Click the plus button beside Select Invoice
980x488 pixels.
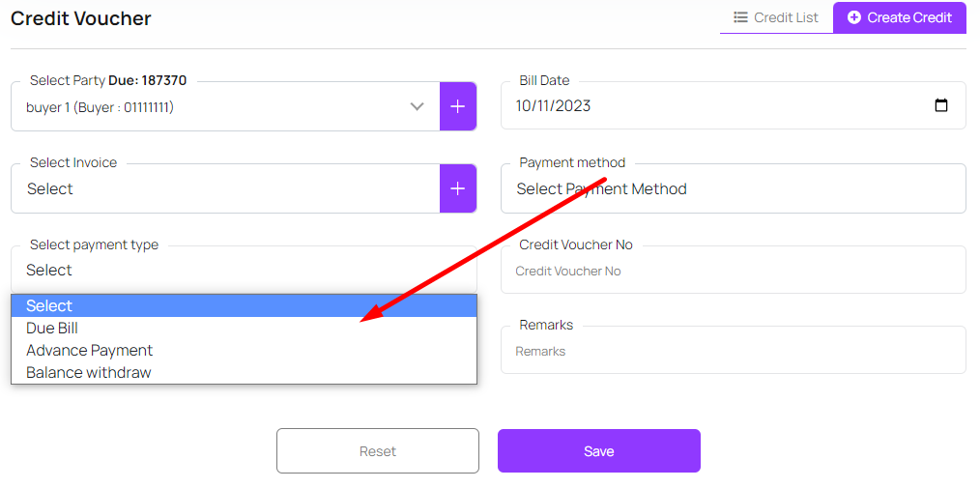pyautogui.click(x=458, y=188)
